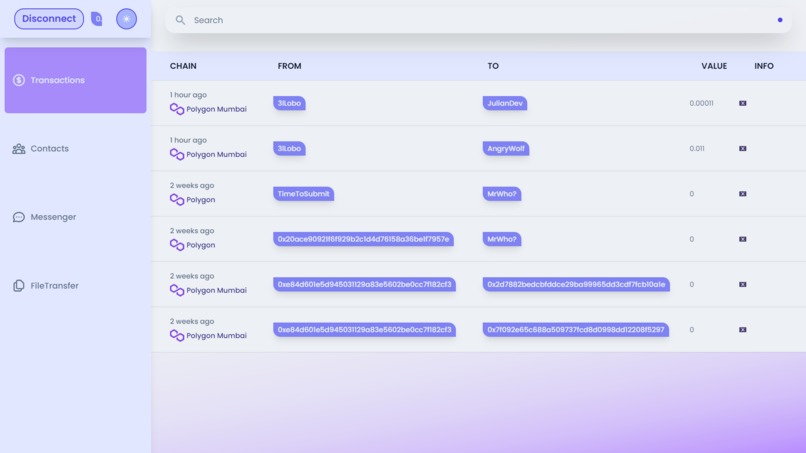Click sender 0xe84d601e in 0x7f092e65 row
Viewport: 806px width, 453px height.
(364, 330)
